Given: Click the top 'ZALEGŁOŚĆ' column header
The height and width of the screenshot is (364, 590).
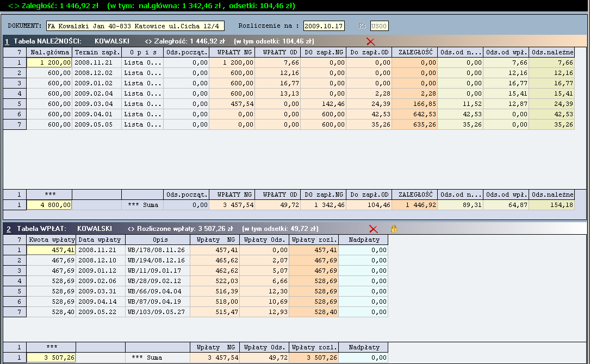Looking at the screenshot, I should (x=415, y=52).
